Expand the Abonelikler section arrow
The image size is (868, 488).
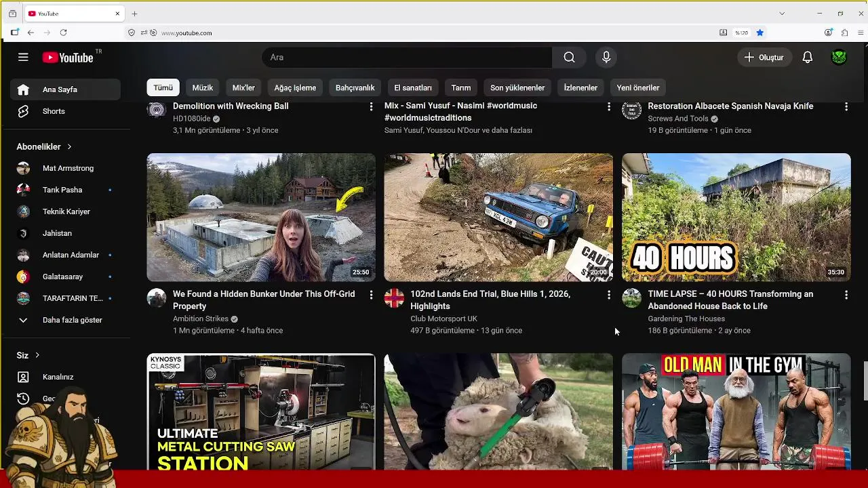(x=69, y=146)
